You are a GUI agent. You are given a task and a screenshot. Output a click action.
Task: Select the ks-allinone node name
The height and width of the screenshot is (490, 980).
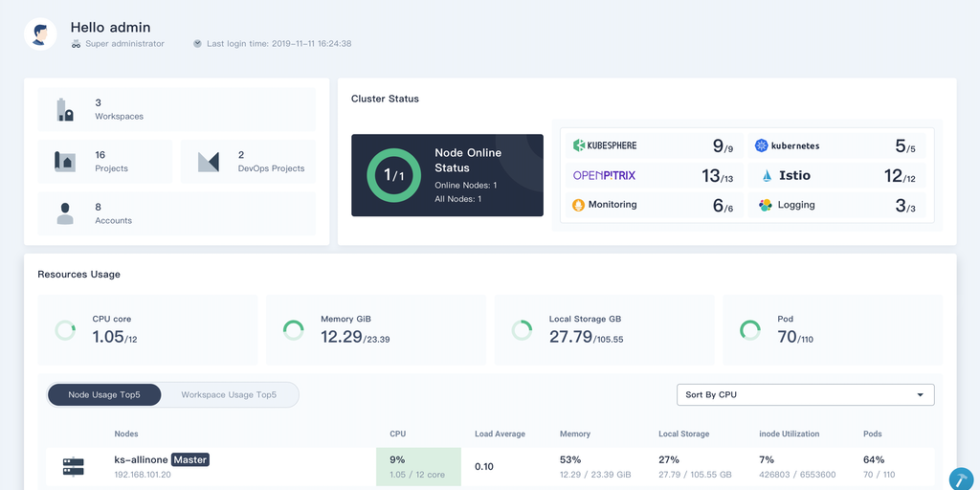pos(141,460)
